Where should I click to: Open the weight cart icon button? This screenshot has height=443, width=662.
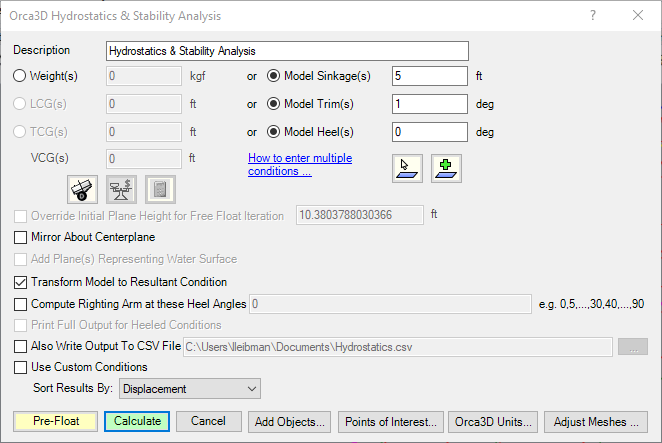coord(82,190)
